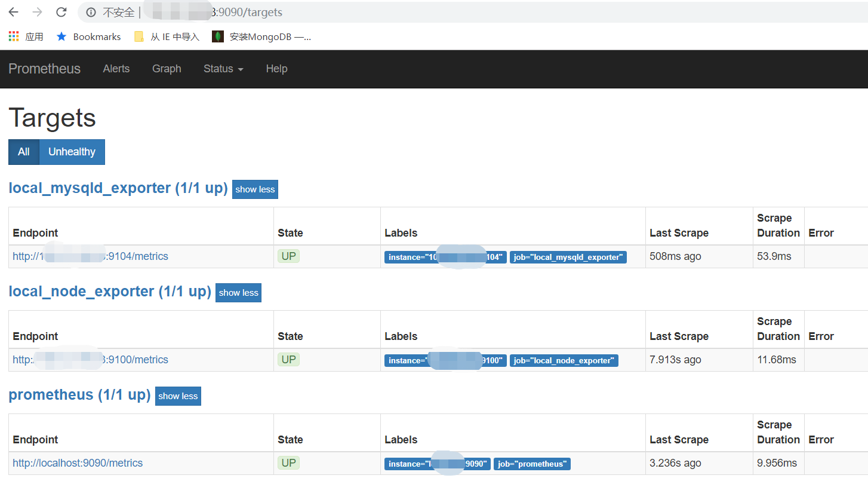Open the localhost:9090/metrics endpoint link
Viewport: 868px width, 478px height.
[78, 463]
